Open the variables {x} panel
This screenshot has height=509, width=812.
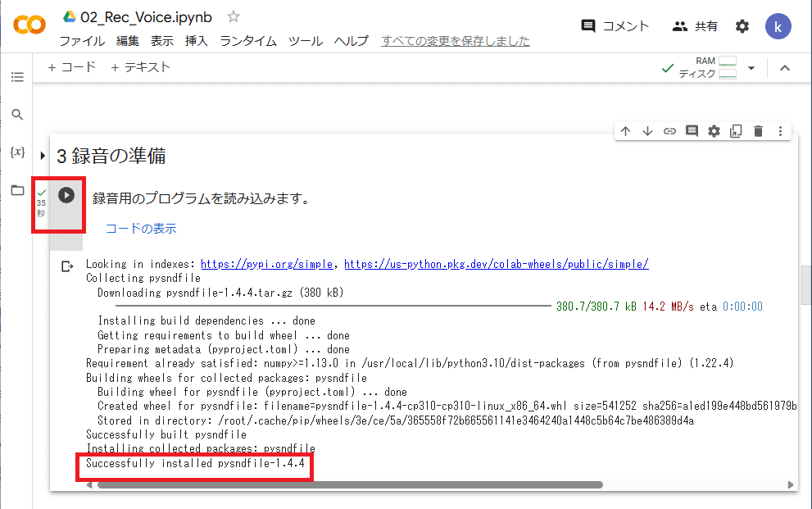(17, 152)
